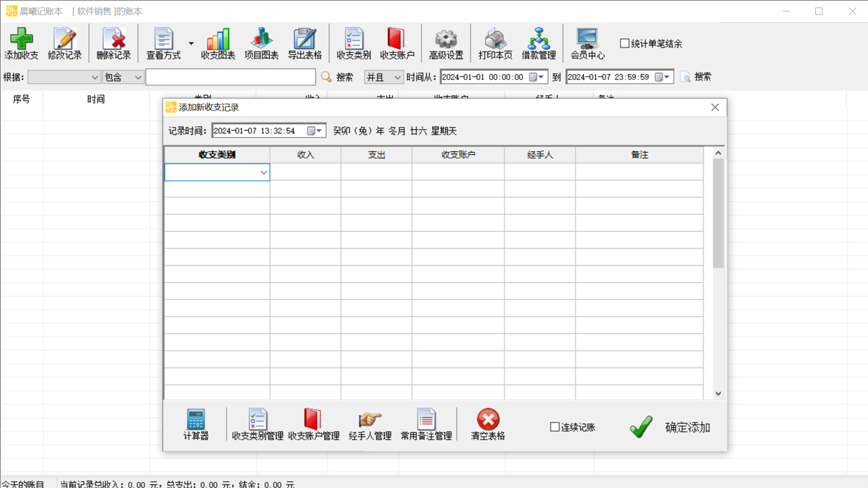Image resolution: width=868 pixels, height=488 pixels.
Task: Open the 并且 logic dropdown
Action: (397, 77)
